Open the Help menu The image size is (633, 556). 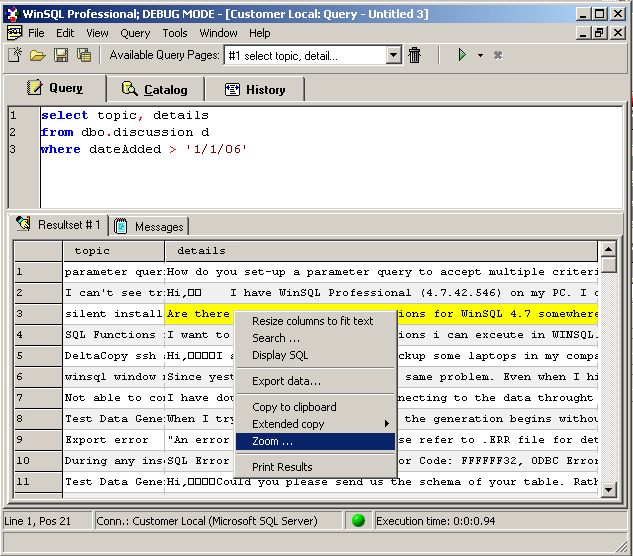pos(260,33)
